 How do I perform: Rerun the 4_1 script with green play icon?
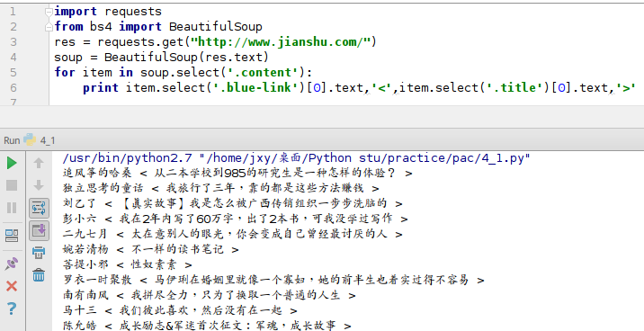pyautogui.click(x=12, y=163)
